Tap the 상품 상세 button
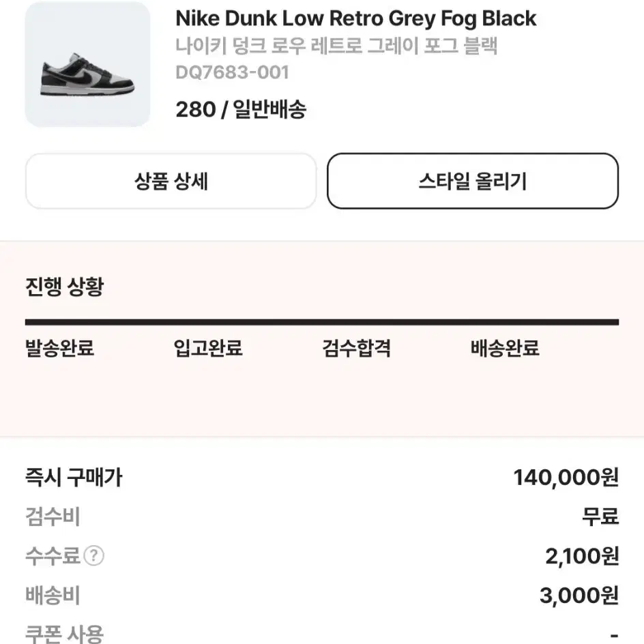Screen dimensions: 644x644 tap(171, 181)
